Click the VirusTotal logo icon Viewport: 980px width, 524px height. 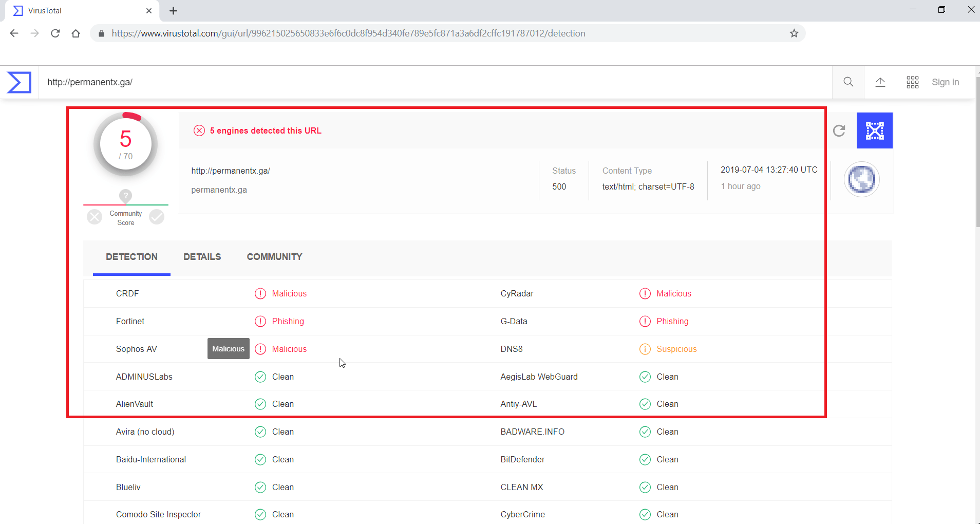coord(19,82)
